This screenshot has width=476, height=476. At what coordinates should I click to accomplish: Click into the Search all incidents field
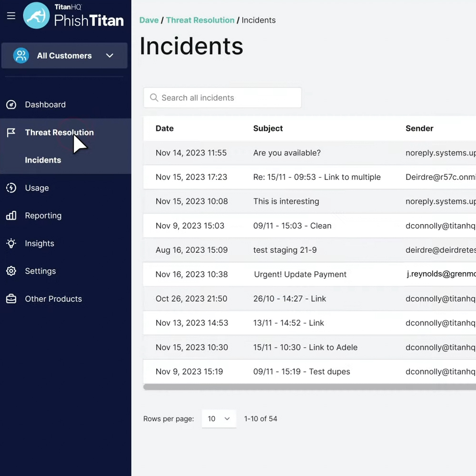pyautogui.click(x=222, y=98)
